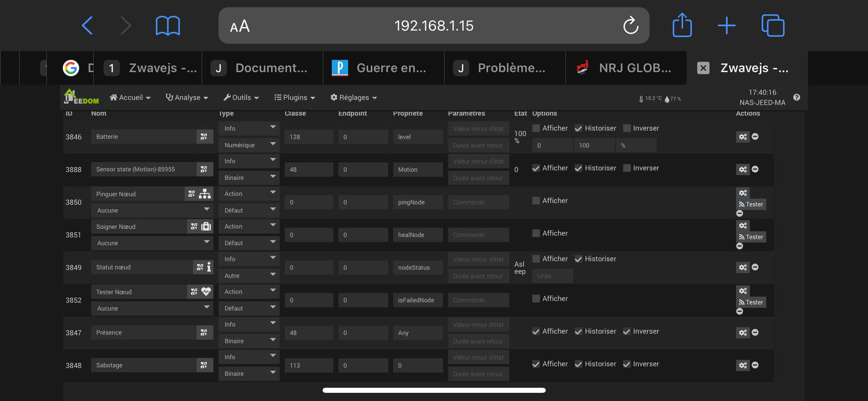This screenshot has height=401, width=868.
Task: Uncheck Historiser for the Sabotage command
Action: [578, 364]
